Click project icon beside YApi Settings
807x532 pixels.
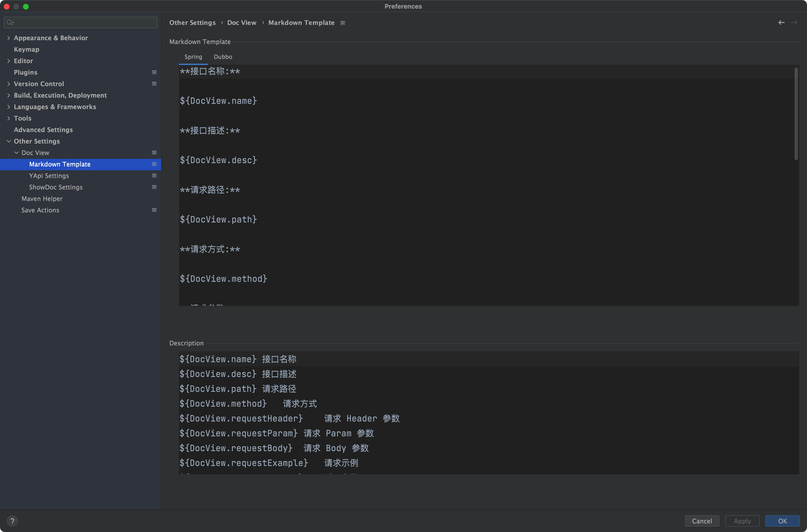(154, 176)
